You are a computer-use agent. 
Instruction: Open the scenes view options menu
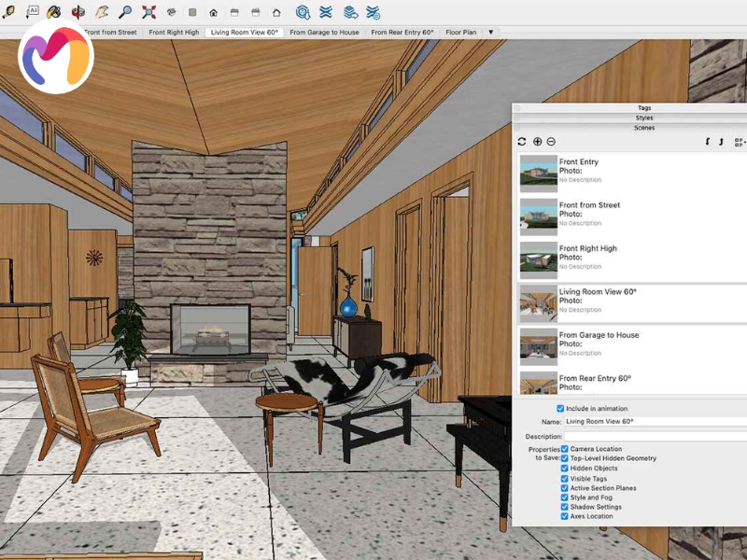tap(740, 142)
